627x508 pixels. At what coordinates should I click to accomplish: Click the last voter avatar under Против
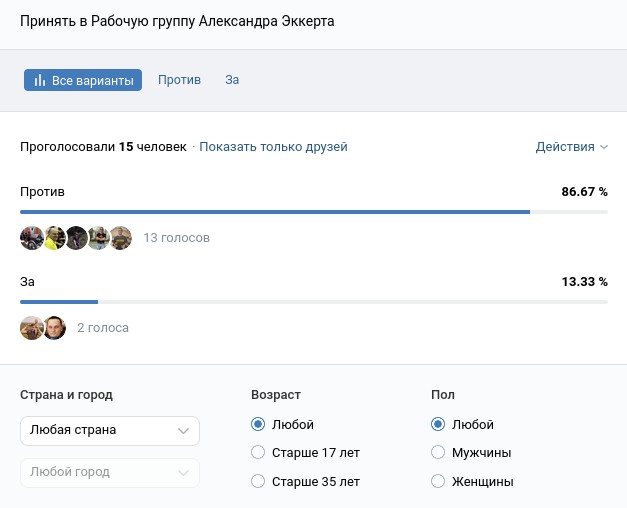click(121, 238)
